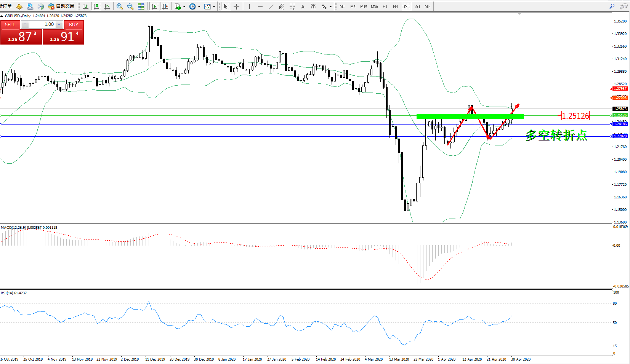
Task: Select the Horizontal Line tool
Action: point(260,6)
